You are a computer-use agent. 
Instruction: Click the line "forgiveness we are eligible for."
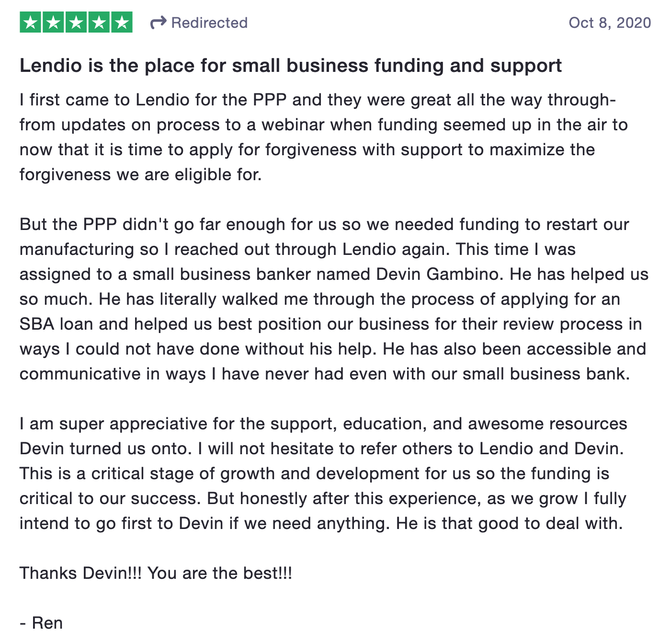coord(141,174)
